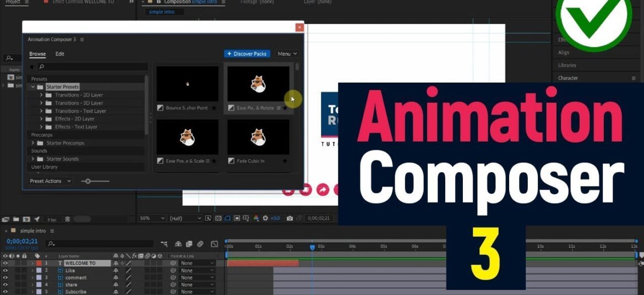Create new folder in Project panel
This screenshot has width=644, height=295.
(16, 220)
